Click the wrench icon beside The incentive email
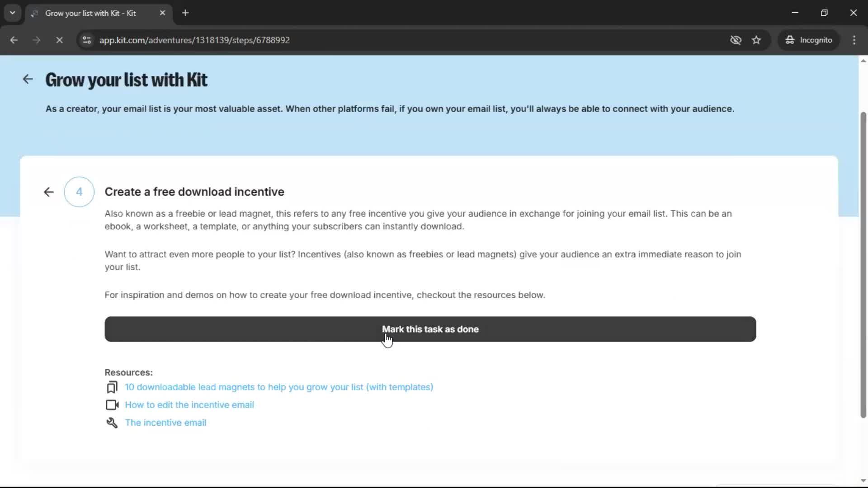 click(x=112, y=422)
